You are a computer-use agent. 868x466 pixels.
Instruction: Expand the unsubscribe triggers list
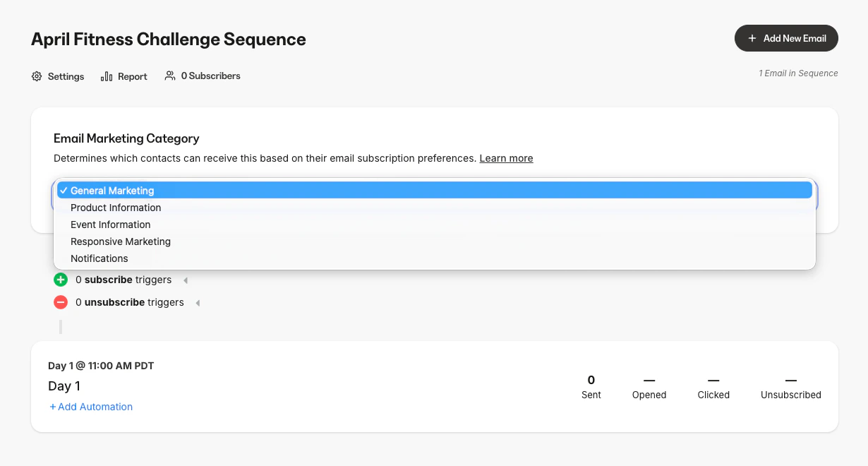tap(198, 302)
